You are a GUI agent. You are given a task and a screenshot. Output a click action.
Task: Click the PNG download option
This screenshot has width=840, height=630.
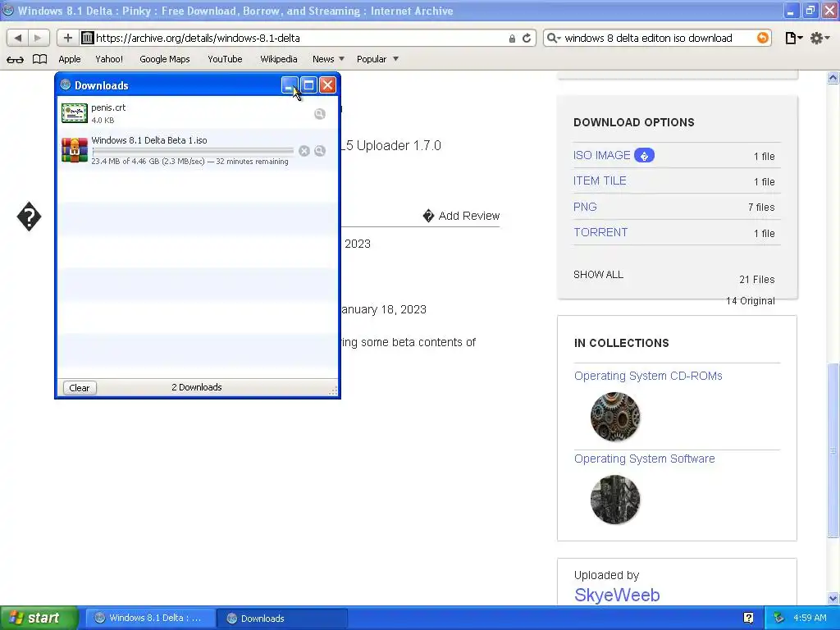pyautogui.click(x=585, y=207)
